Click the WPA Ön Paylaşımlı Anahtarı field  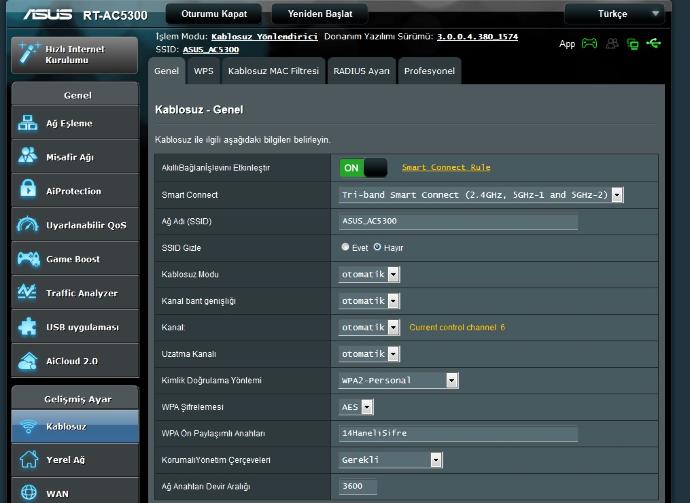coord(458,433)
